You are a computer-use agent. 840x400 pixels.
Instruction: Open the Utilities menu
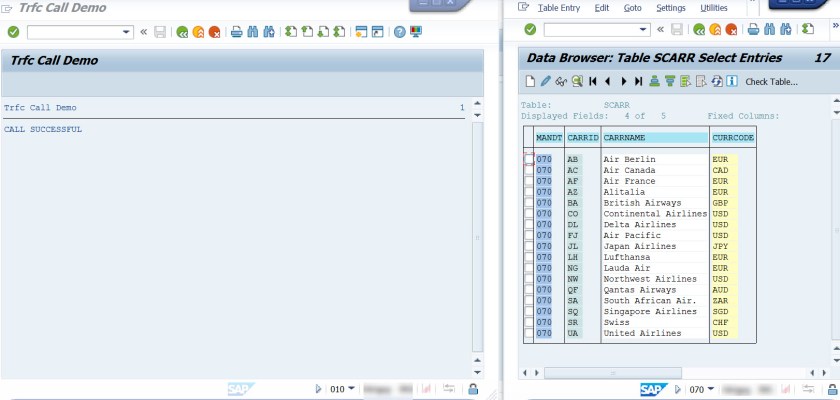coord(714,8)
